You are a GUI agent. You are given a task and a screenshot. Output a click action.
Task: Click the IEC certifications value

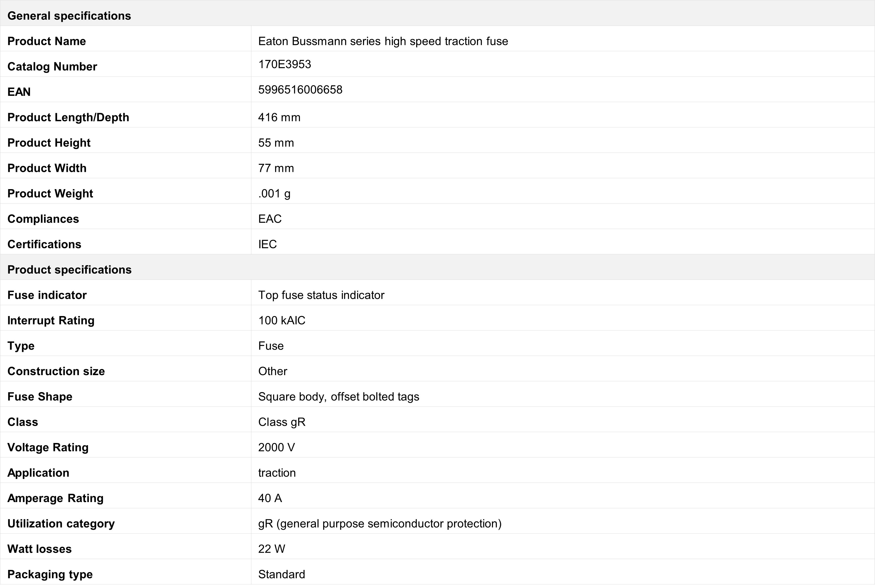click(267, 245)
